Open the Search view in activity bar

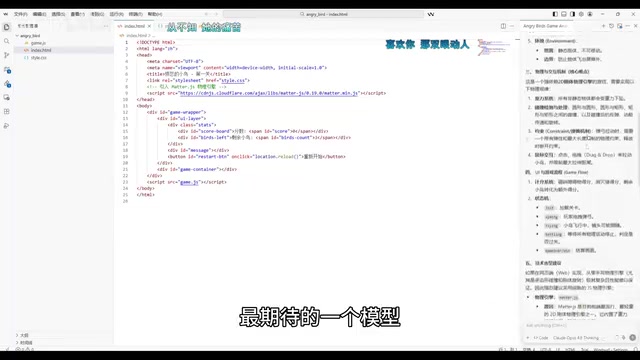point(7,41)
